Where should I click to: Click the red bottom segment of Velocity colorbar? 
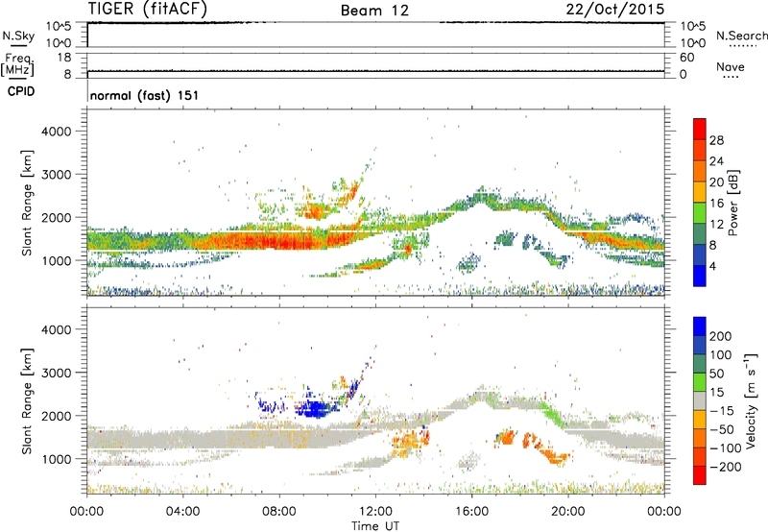(700, 475)
